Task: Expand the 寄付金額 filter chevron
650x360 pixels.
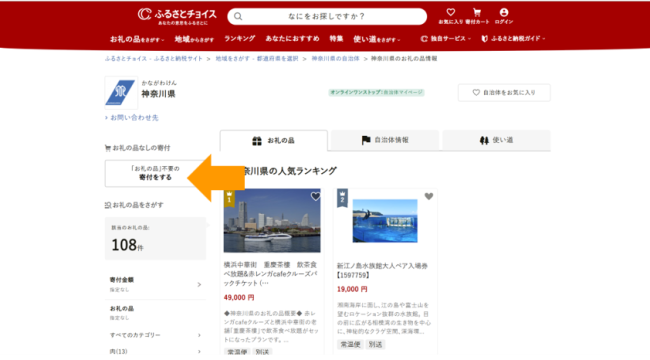Action: (x=199, y=285)
